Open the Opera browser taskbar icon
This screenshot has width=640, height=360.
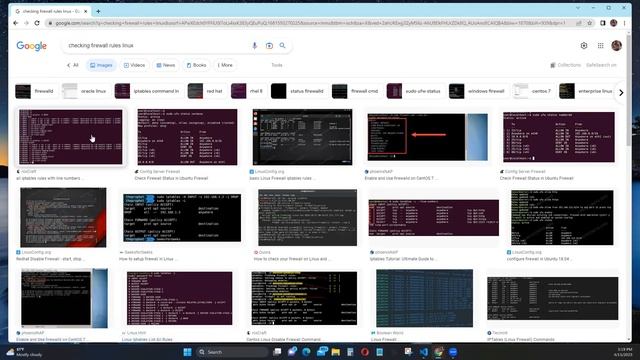tap(365, 352)
